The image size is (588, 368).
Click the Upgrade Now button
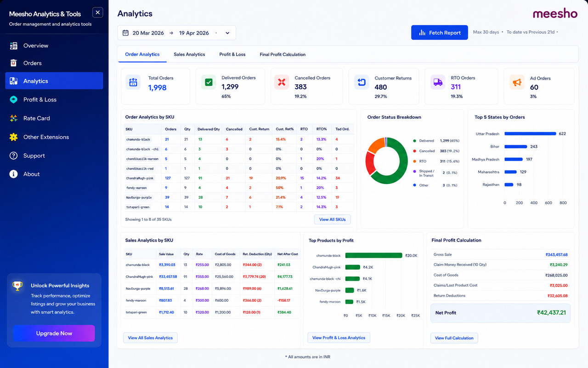click(54, 333)
